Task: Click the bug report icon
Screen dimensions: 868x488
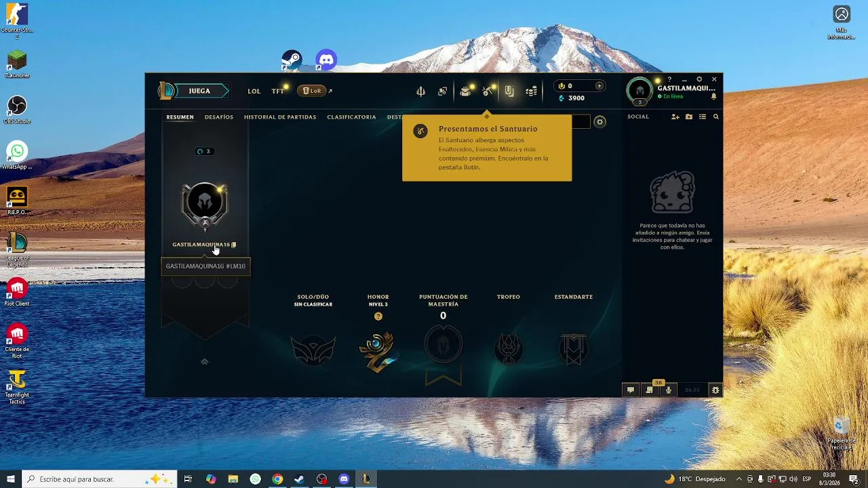Action: [715, 390]
